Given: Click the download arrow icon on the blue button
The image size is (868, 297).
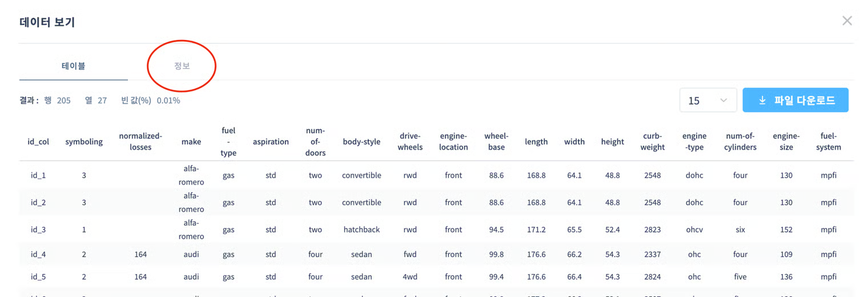Looking at the screenshot, I should pyautogui.click(x=762, y=101).
